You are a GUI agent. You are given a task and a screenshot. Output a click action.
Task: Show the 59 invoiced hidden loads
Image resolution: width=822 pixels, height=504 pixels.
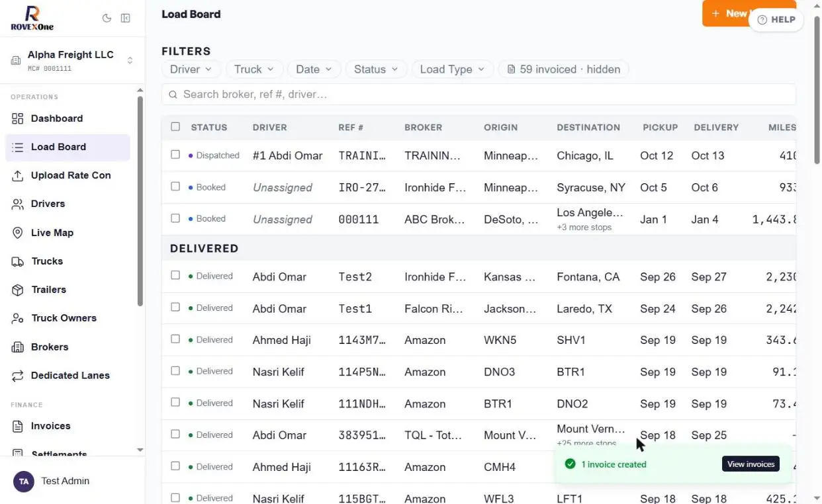point(563,69)
